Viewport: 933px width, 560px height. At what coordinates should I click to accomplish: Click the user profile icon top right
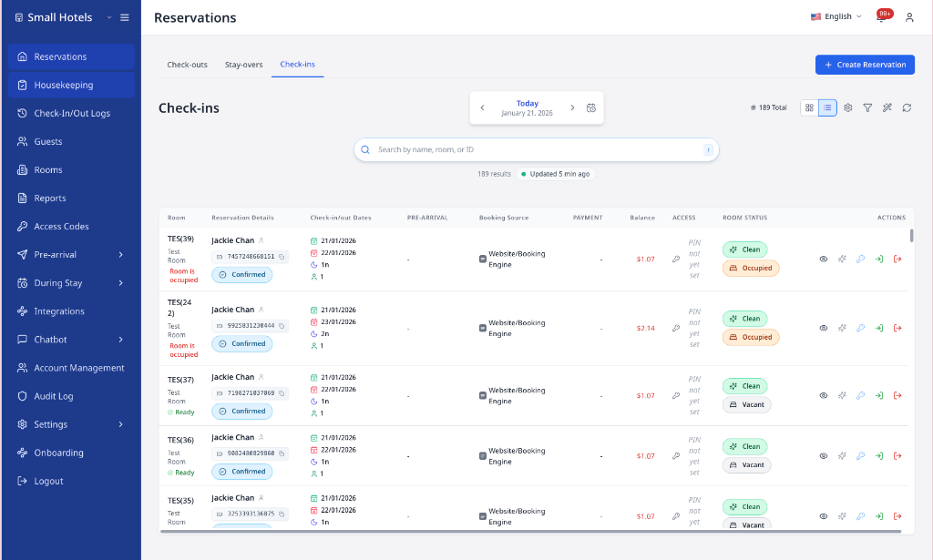coord(908,16)
